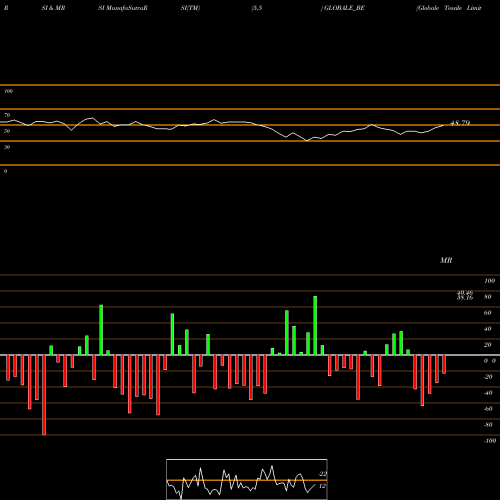Click the MR axis label 60

[488, 313]
